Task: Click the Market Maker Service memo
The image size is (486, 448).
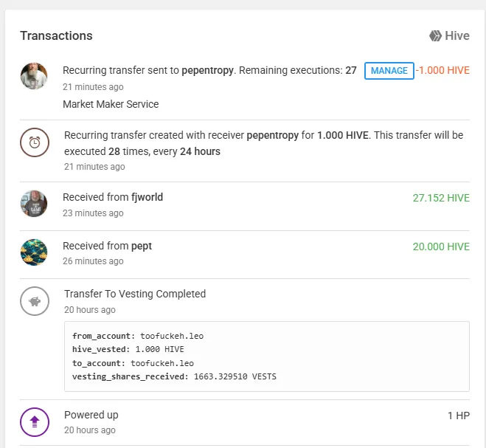Action: pyautogui.click(x=111, y=104)
